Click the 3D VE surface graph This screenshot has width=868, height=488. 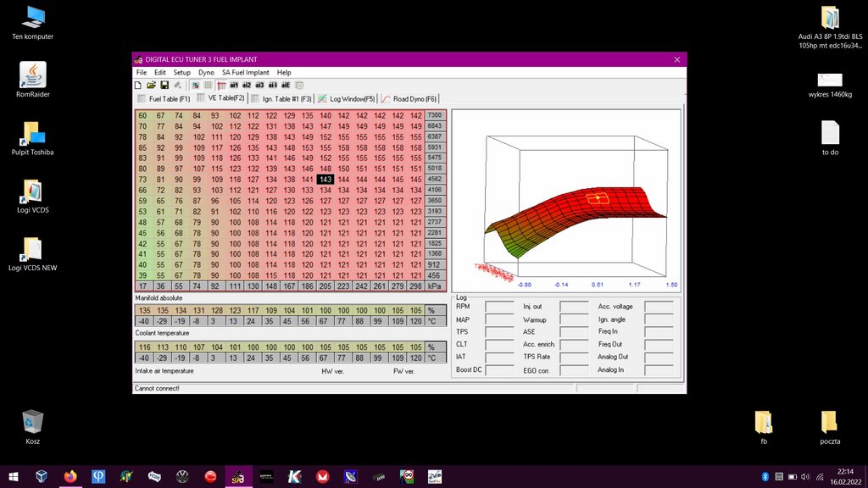click(x=566, y=200)
